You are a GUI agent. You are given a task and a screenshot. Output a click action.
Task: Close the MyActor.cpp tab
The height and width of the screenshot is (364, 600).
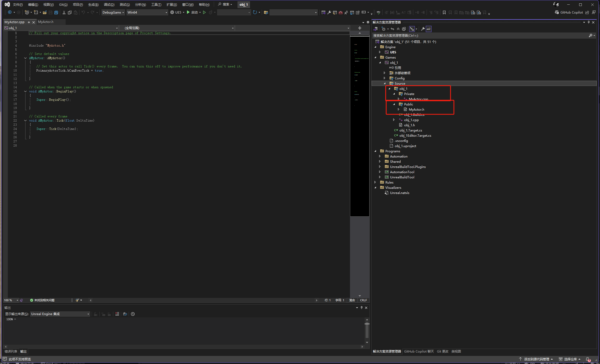[x=34, y=22]
